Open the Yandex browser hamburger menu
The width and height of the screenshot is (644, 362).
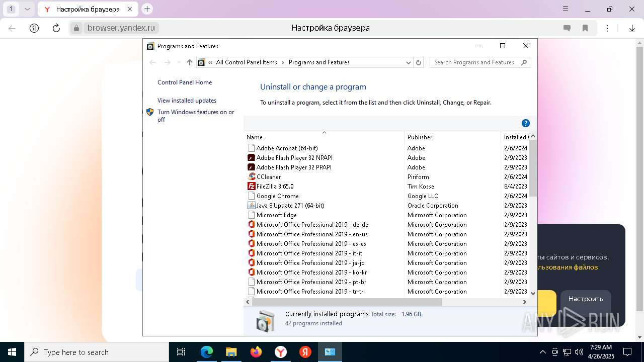point(566,9)
